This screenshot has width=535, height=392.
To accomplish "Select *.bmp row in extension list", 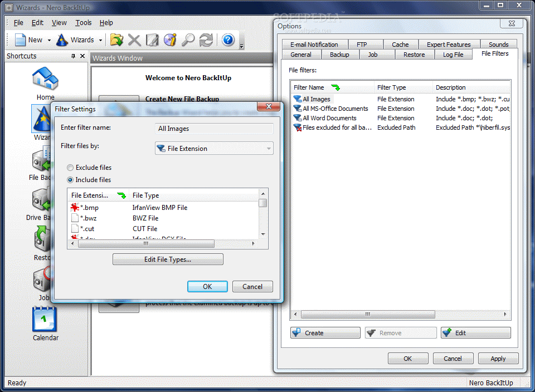I will tap(163, 208).
